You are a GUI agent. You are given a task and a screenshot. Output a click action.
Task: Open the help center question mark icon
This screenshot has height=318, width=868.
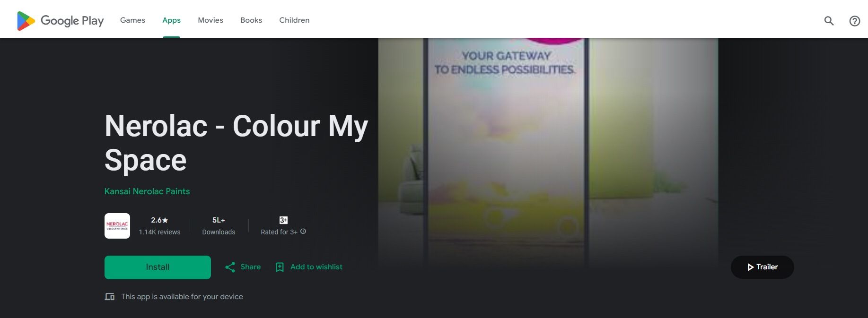854,21
